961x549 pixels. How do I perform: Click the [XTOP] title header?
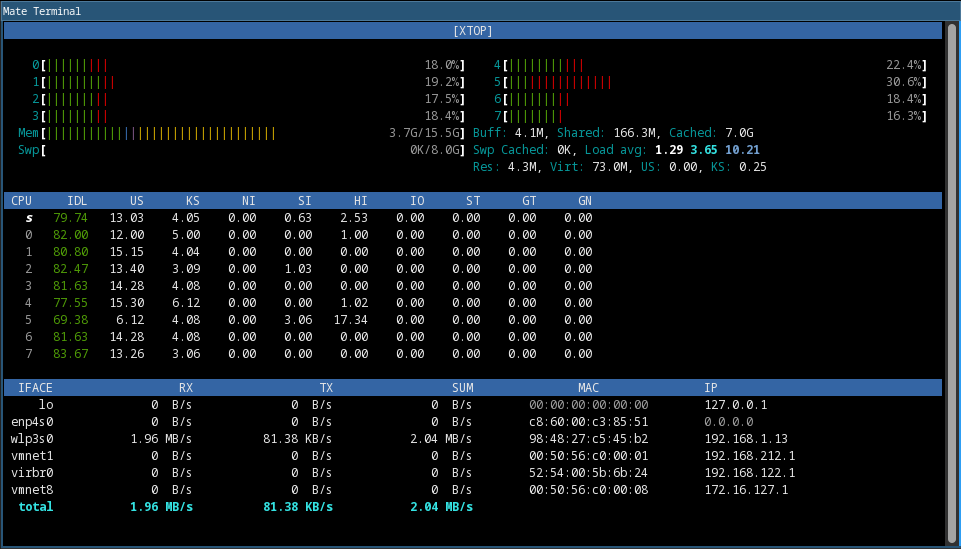point(473,31)
